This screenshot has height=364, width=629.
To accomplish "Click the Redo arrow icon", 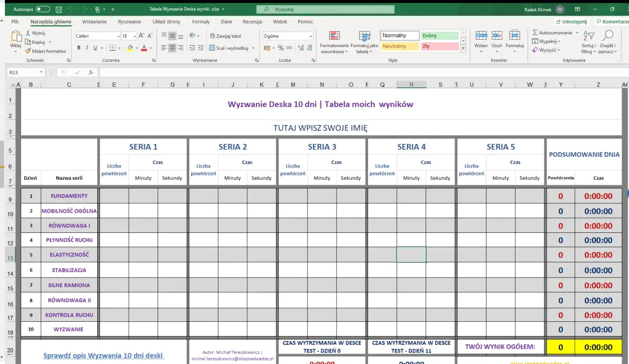I will pyautogui.click(x=86, y=9).
